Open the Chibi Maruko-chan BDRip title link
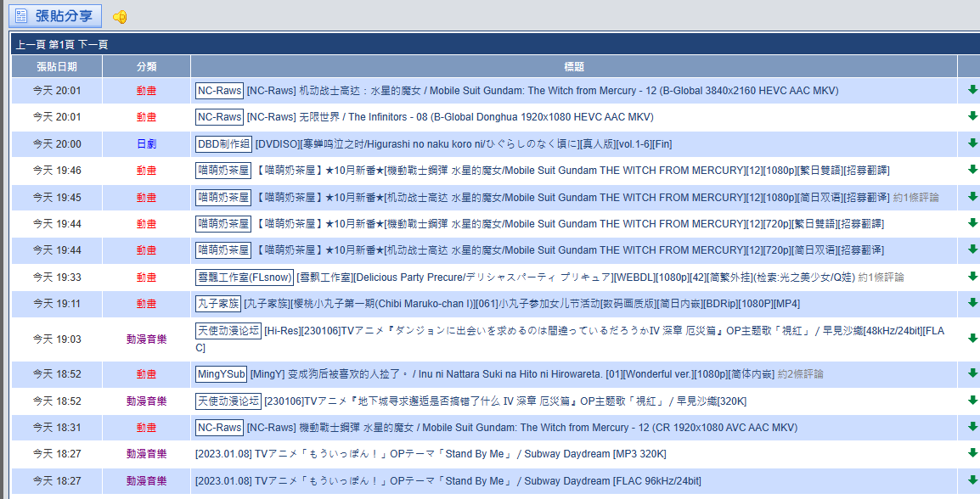 click(x=522, y=304)
